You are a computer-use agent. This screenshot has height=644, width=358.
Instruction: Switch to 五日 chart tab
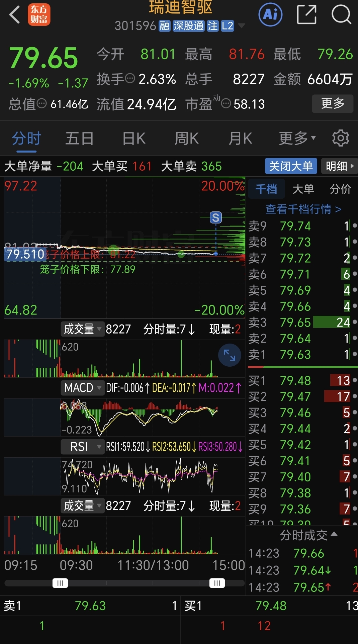coord(79,139)
